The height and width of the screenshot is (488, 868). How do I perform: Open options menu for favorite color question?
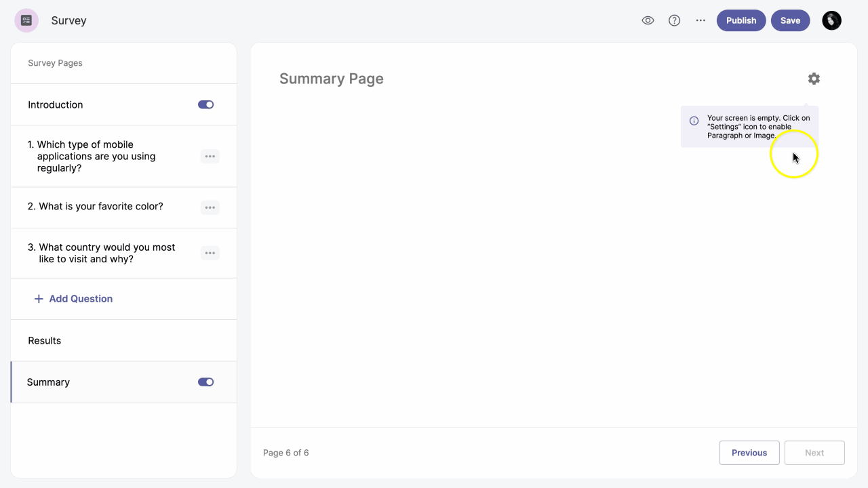coord(210,207)
